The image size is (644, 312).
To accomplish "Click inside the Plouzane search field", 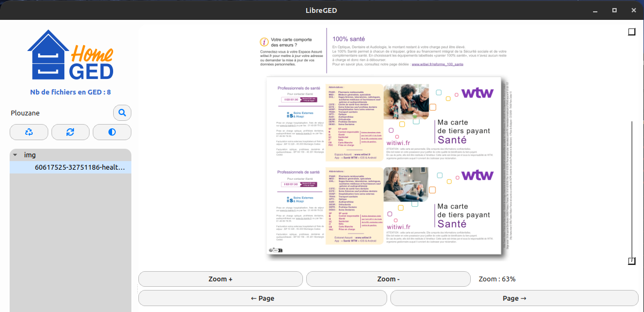I will pos(59,113).
